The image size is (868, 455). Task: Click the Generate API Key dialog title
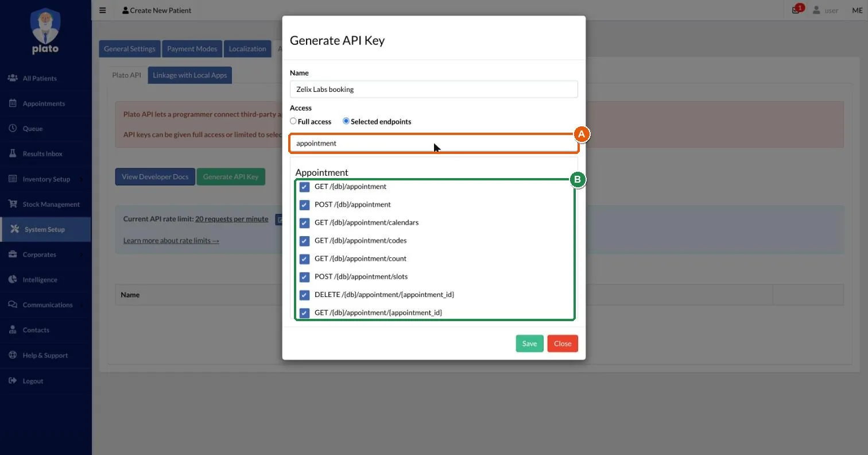click(337, 40)
